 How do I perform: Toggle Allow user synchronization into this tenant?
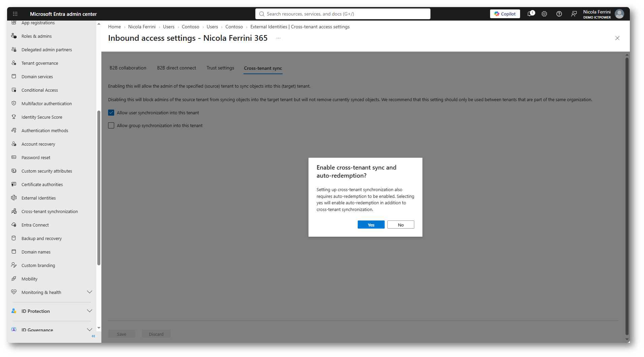tap(111, 113)
